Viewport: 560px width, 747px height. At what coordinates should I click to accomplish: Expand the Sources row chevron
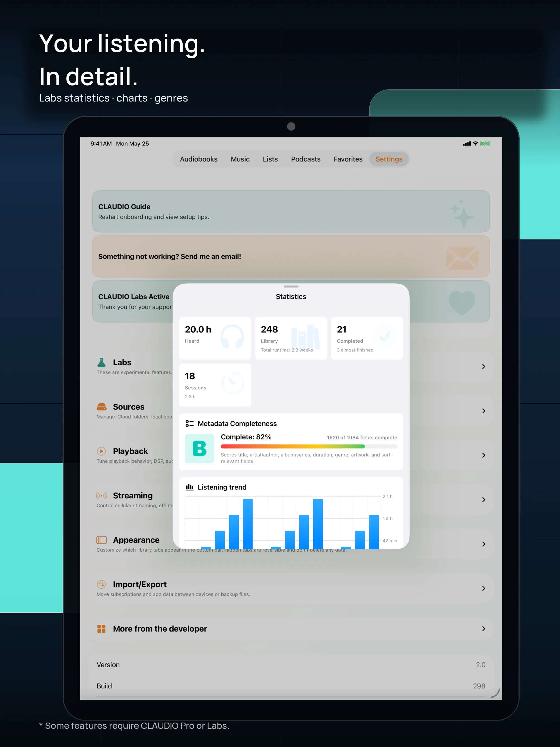(484, 411)
